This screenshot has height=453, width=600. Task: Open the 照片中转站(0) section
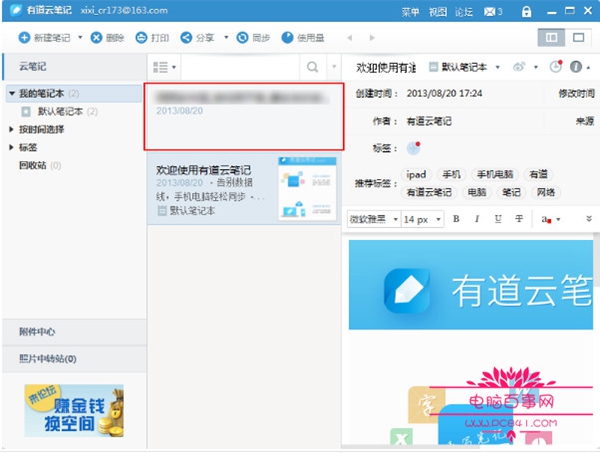point(75,358)
